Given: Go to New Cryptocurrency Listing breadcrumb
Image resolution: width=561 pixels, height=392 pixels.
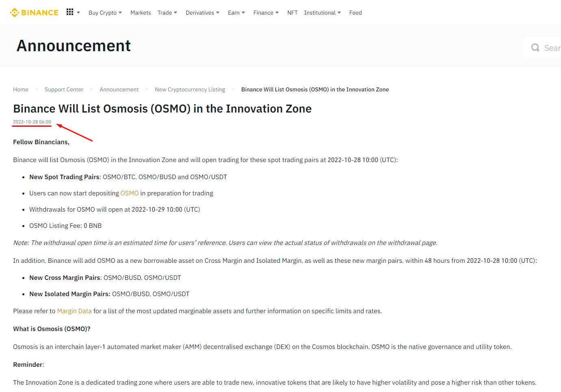Looking at the screenshot, I should (190, 89).
